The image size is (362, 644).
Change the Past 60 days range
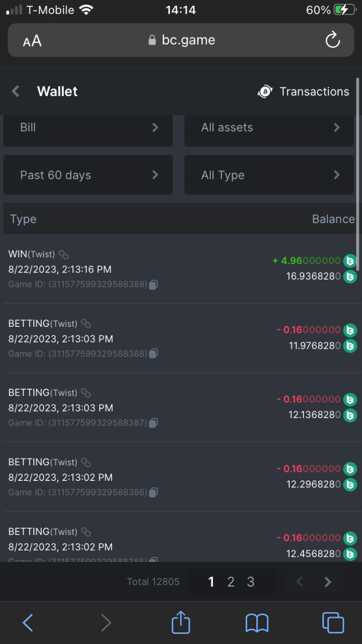88,175
